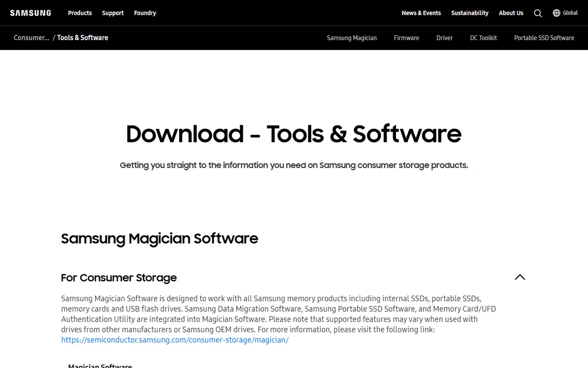The image size is (588, 368).
Task: Open the Products menu
Action: (80, 13)
